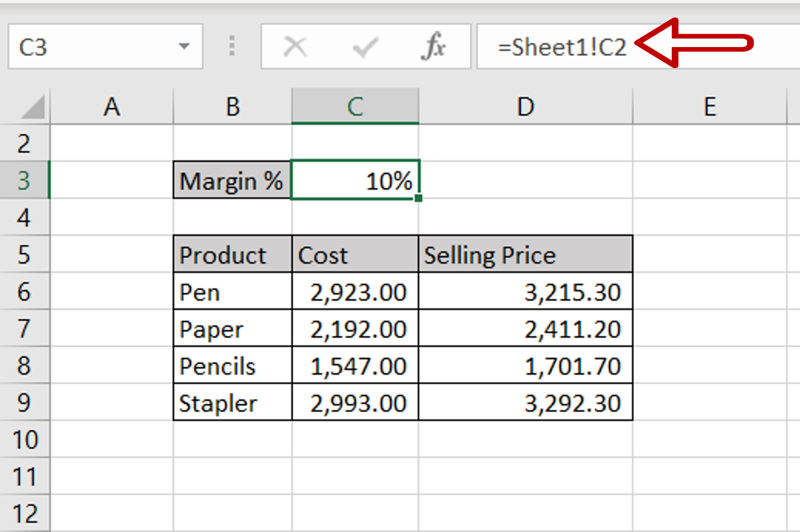Click the formula bar options dots handle

(x=232, y=46)
